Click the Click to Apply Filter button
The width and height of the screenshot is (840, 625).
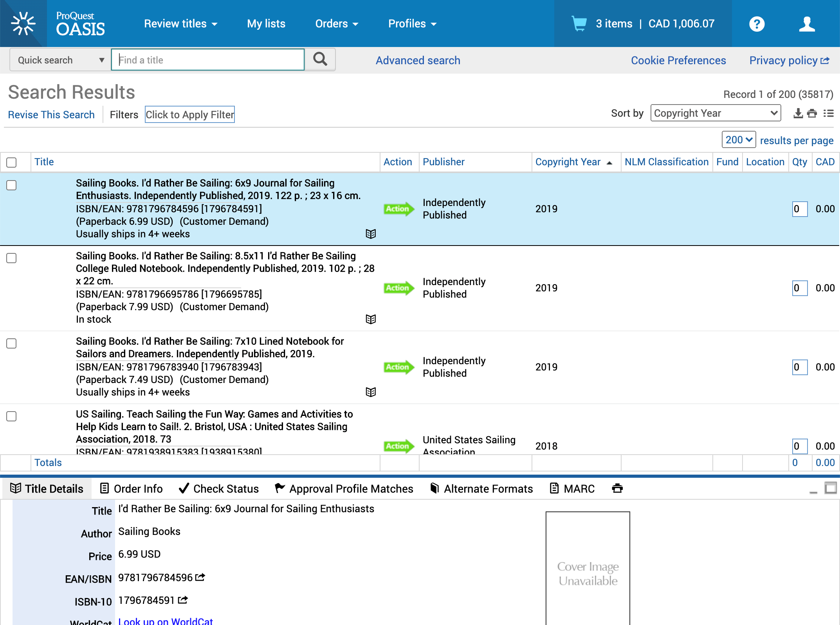click(190, 114)
